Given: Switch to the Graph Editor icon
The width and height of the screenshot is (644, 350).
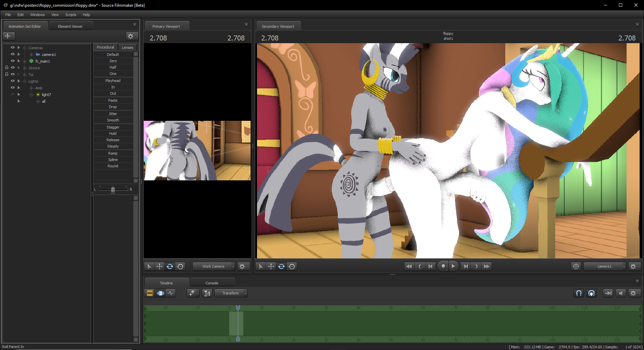Looking at the screenshot, I should (x=171, y=293).
